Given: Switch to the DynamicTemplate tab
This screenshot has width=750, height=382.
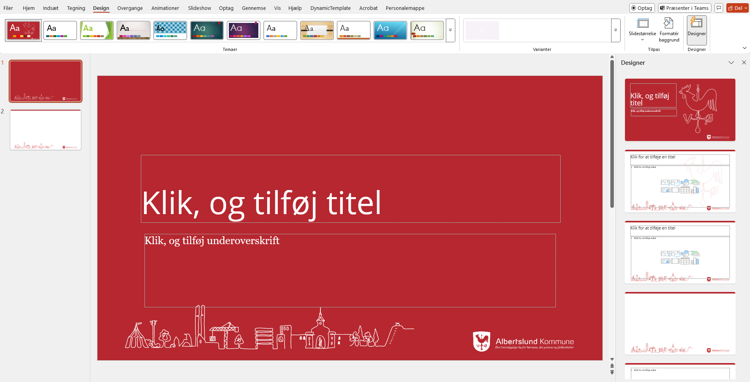Looking at the screenshot, I should (x=331, y=8).
